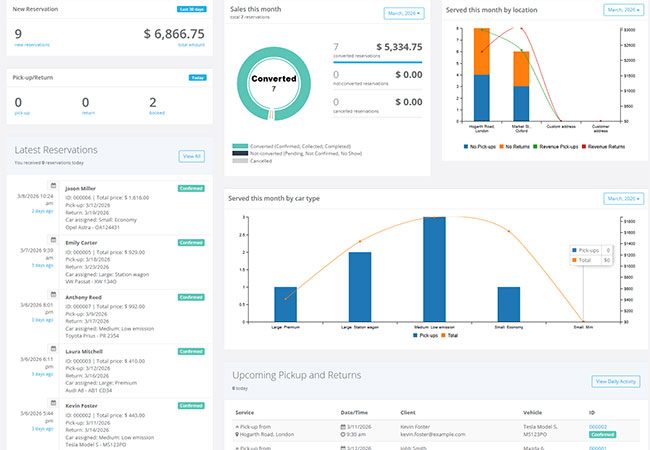Click Medium Low emission bar in chart

(434, 269)
